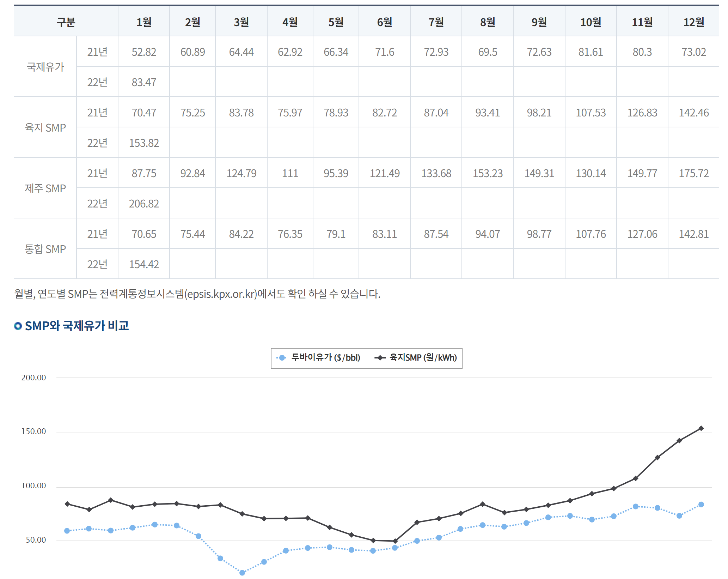Click the SMP와 국제유가 비교 heading text
The image size is (728, 579).
pos(77,326)
